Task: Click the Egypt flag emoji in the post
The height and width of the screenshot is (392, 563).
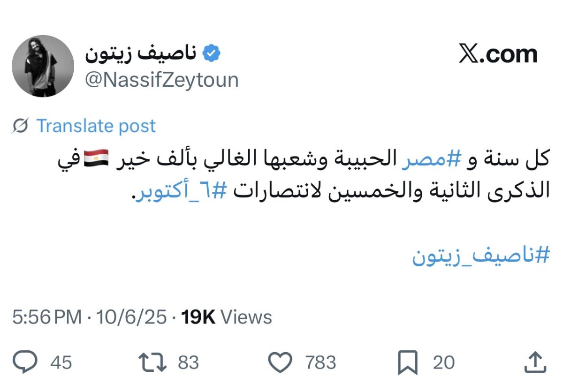Action: [426, 159]
